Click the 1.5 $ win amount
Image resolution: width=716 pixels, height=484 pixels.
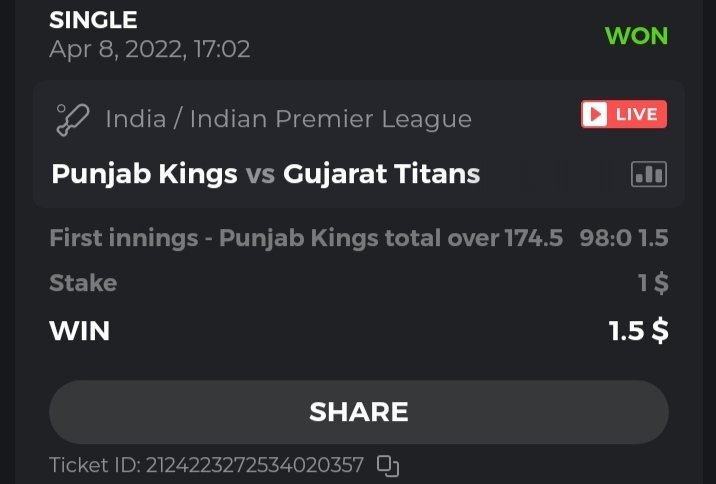pyautogui.click(x=638, y=330)
